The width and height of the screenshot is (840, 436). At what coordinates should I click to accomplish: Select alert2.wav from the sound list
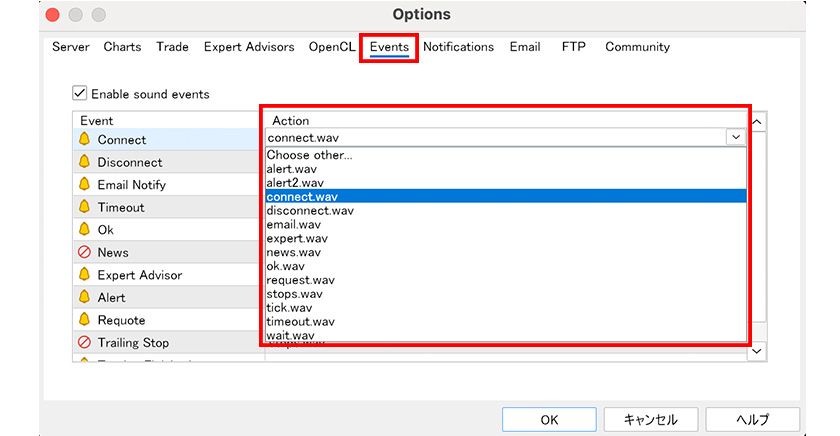(x=295, y=183)
